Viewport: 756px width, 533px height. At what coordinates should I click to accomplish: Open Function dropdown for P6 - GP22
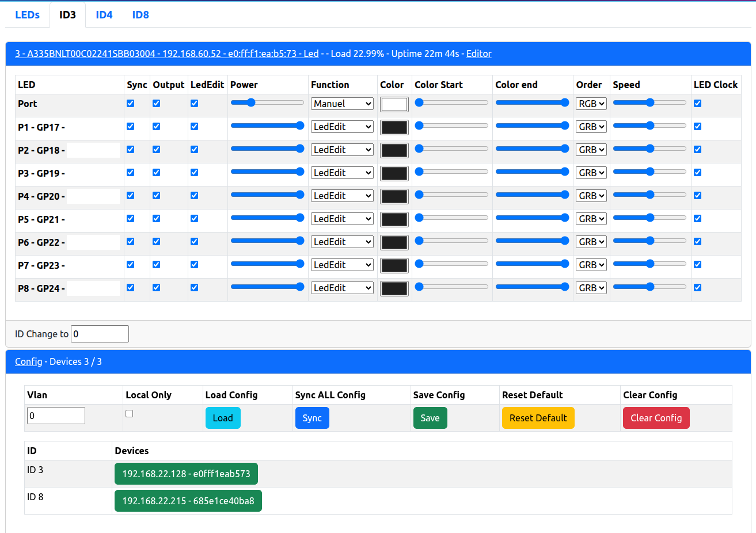[x=342, y=242]
